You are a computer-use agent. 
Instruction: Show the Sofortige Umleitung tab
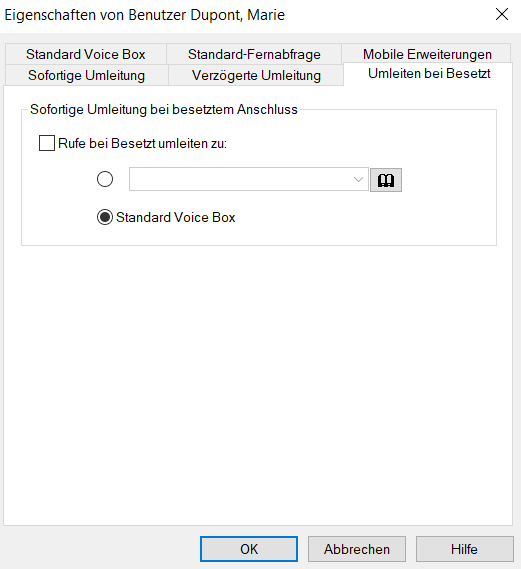(x=86, y=75)
